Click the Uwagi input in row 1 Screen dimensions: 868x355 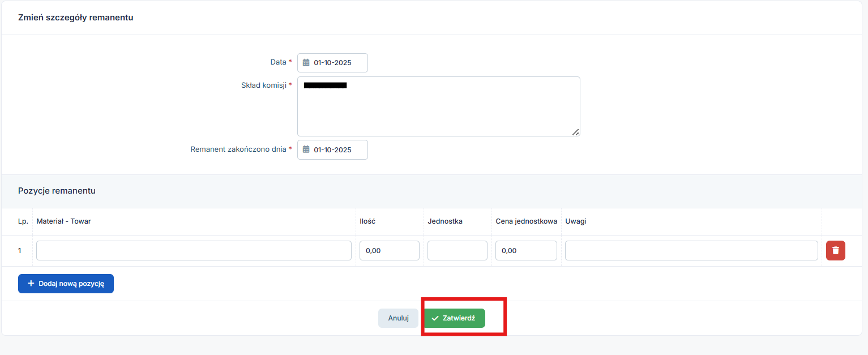[691, 250]
